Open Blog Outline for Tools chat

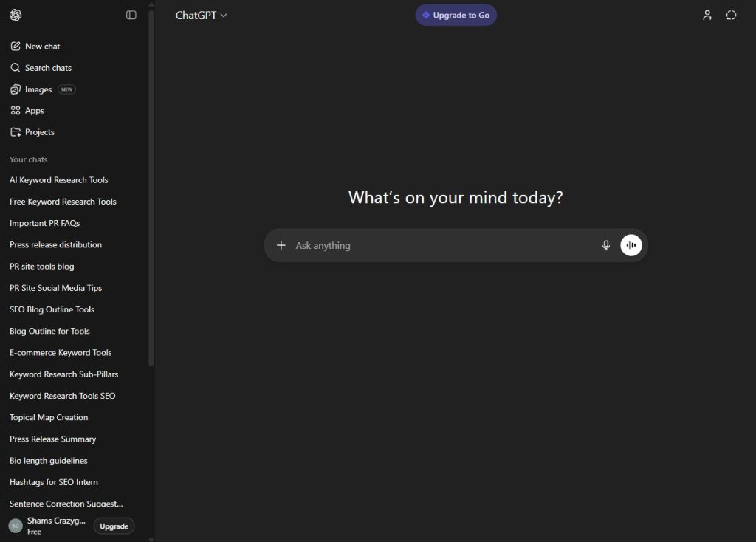73,332
